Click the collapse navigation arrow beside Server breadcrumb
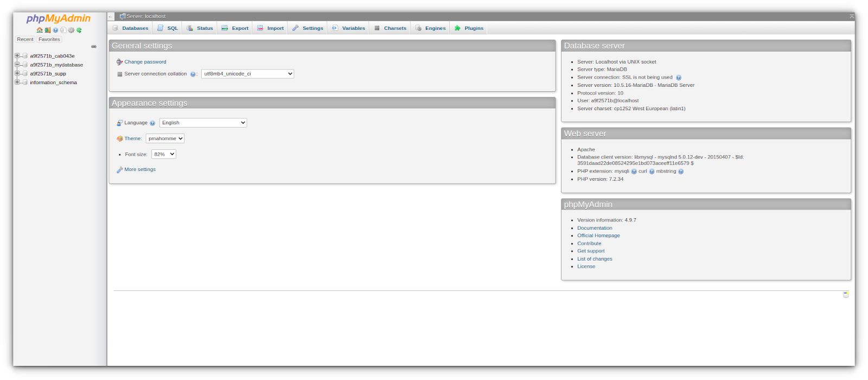The height and width of the screenshot is (380, 868). point(111,16)
